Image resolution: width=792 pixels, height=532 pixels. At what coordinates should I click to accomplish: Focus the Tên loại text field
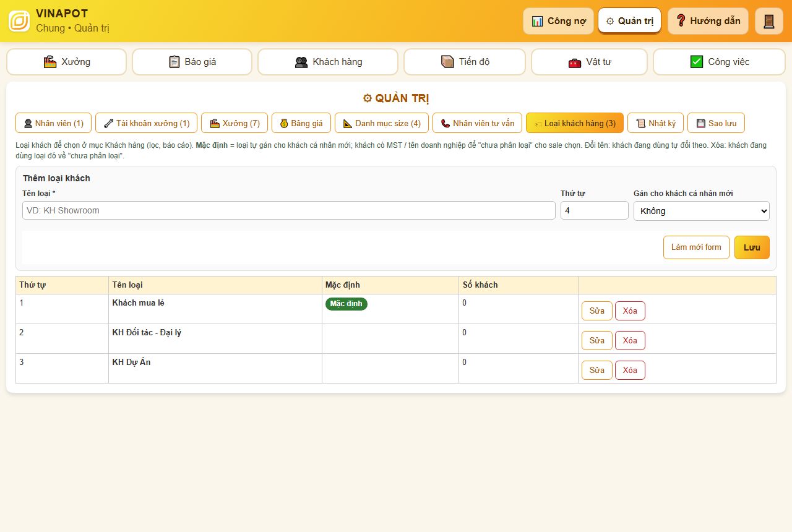point(289,210)
